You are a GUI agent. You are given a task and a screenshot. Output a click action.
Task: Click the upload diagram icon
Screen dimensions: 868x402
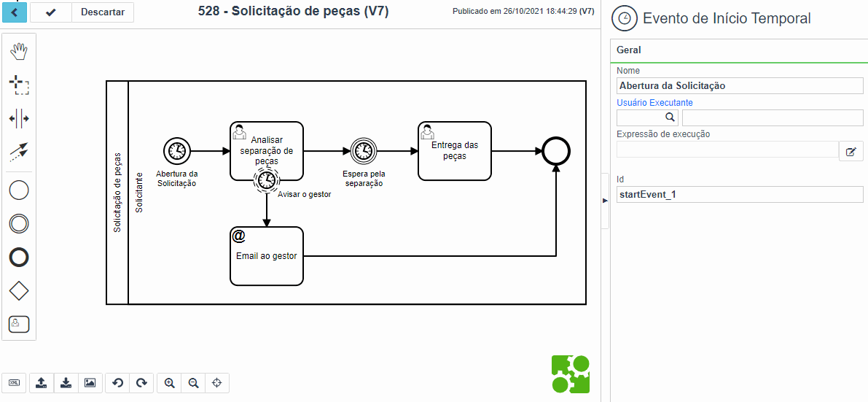coord(41,382)
